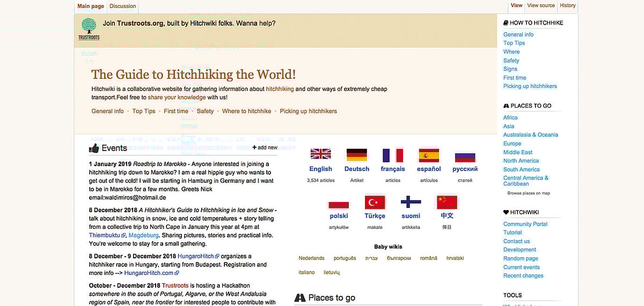Image resolution: width=644 pixels, height=306 pixels.
Task: Open Picking up hitchhikers link under headline
Action: tap(309, 111)
